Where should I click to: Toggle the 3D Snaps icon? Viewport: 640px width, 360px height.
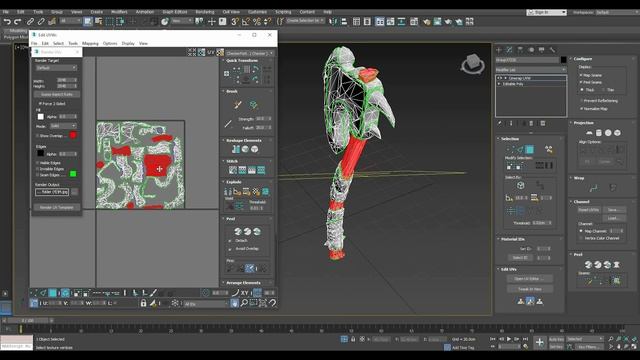tap(235, 22)
